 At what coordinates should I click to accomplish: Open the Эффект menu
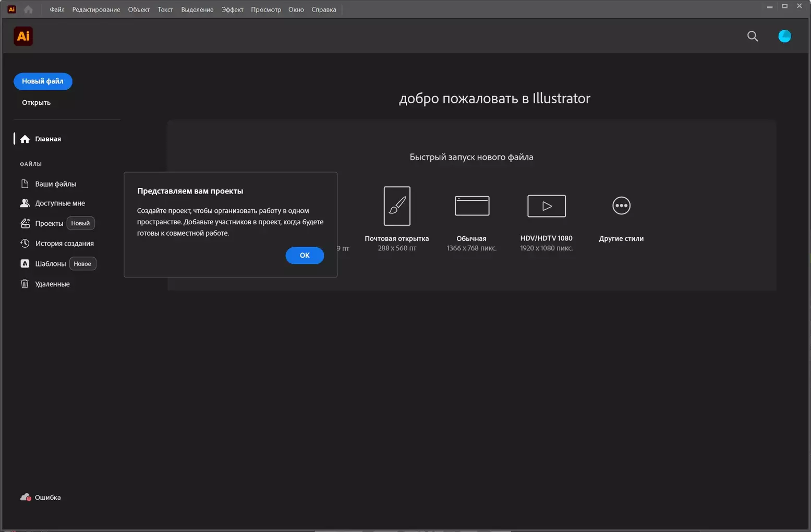[232, 9]
